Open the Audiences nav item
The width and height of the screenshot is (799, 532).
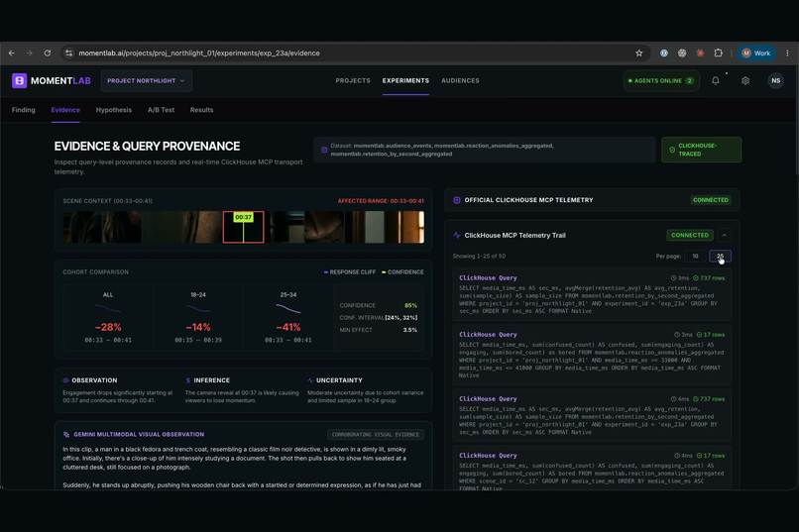[460, 80]
